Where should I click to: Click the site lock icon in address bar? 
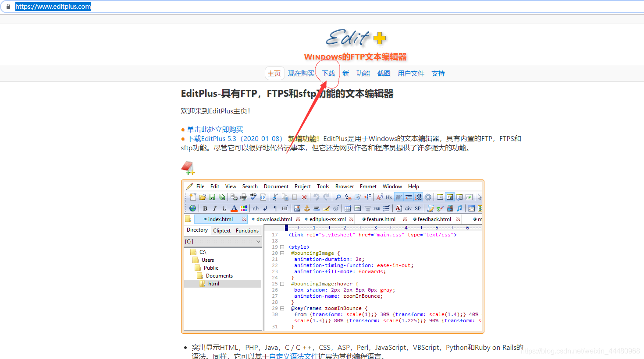coord(8,7)
